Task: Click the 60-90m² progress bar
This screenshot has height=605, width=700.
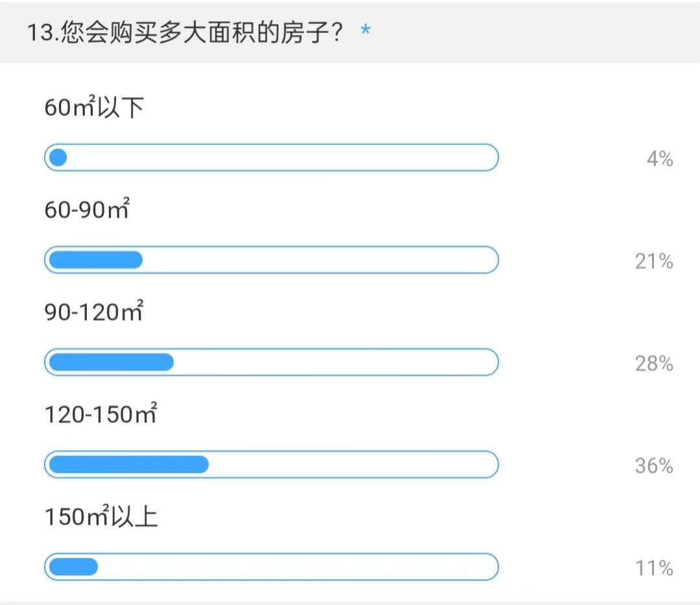Action: coord(271,260)
